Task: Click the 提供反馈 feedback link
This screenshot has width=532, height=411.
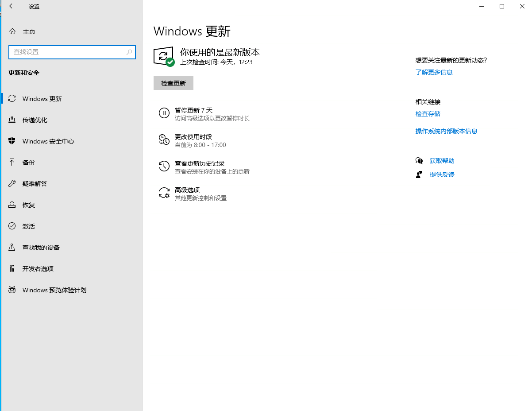Action: (442, 174)
